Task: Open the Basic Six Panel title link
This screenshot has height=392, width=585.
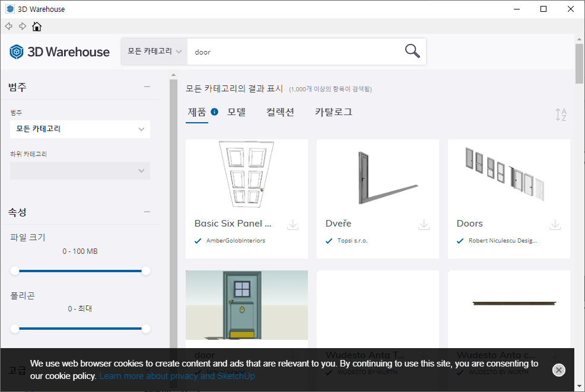Action: click(x=233, y=224)
